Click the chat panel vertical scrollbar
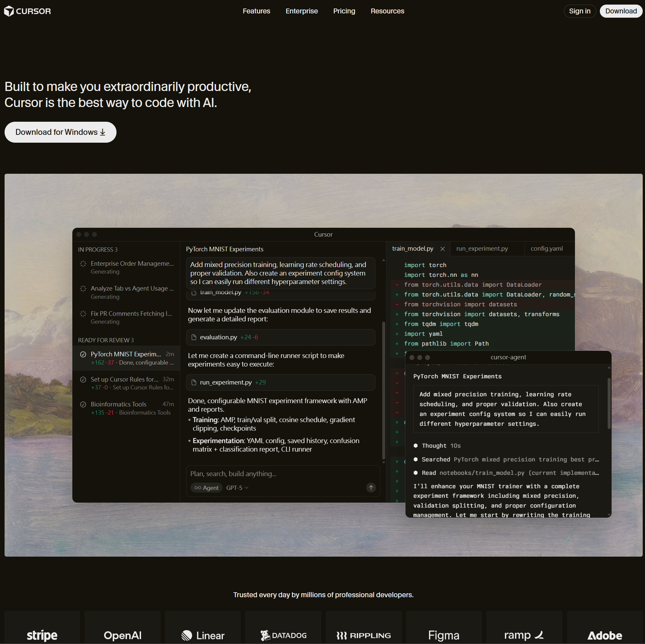 tap(383, 390)
